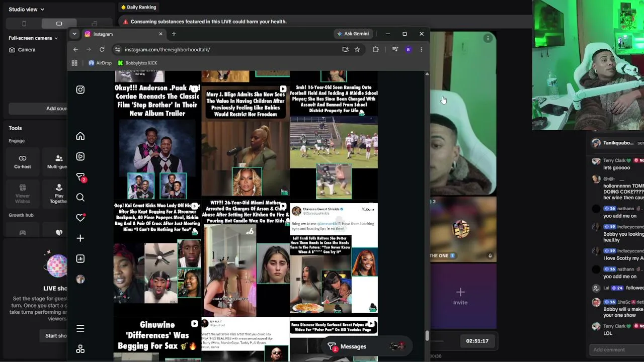The image size is (644, 362).
Task: Open Instagram Notifications heart icon
Action: click(x=80, y=218)
